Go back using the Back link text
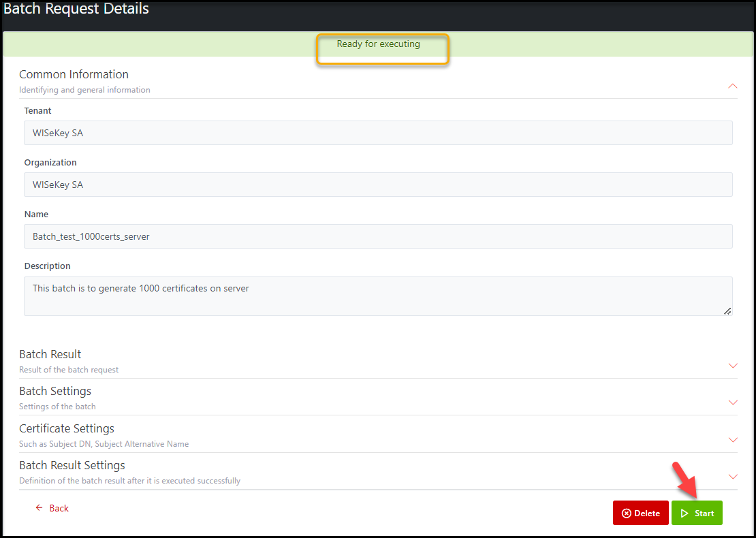 59,508
